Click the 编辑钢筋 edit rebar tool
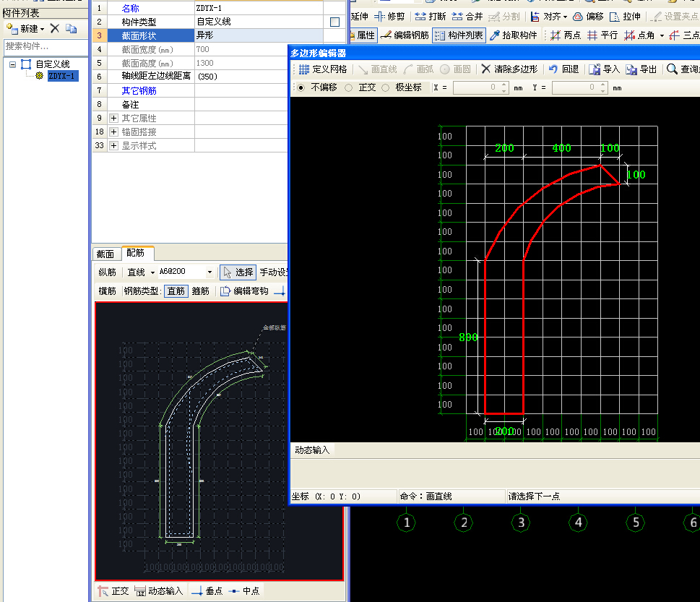The height and width of the screenshot is (602, 700). (x=405, y=35)
